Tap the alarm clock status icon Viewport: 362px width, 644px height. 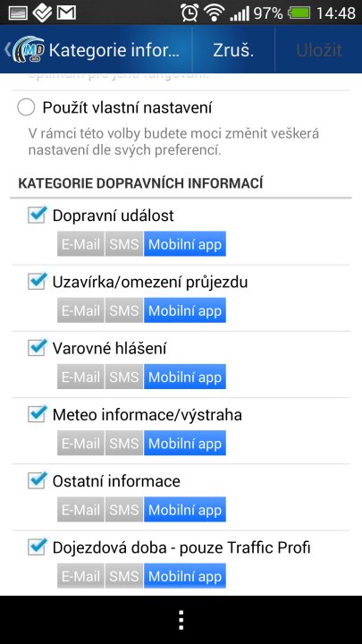click(x=189, y=13)
